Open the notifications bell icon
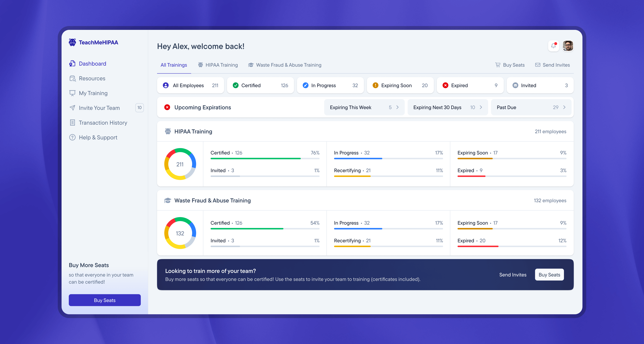Screen dimensions: 644x344 [553, 46]
